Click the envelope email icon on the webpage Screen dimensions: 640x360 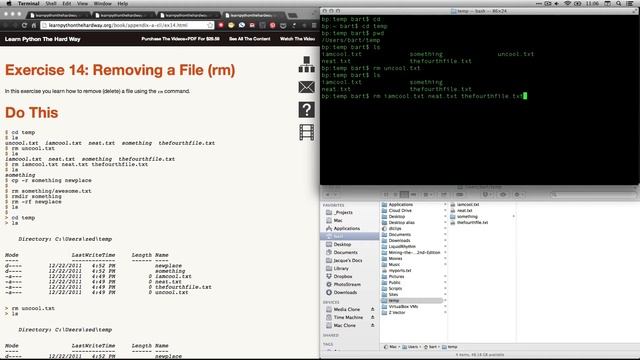pos(307,87)
